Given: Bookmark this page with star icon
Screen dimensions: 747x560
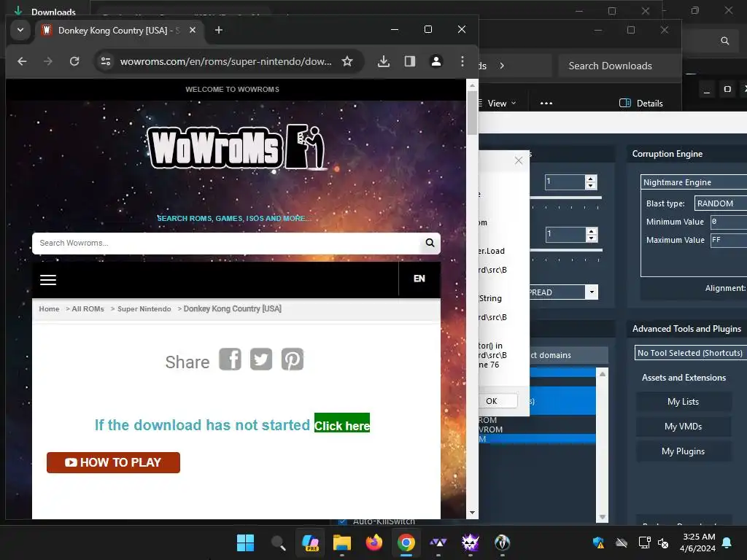Looking at the screenshot, I should click(x=347, y=61).
